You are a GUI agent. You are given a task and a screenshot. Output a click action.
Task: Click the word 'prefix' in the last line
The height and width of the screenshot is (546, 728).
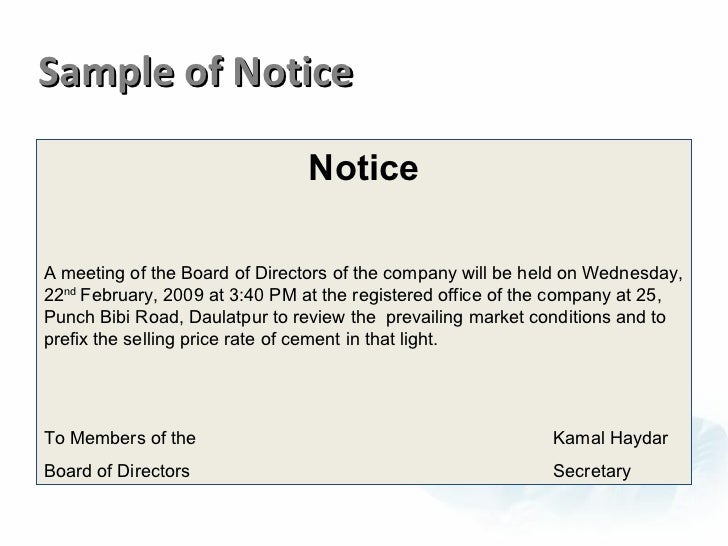66,339
